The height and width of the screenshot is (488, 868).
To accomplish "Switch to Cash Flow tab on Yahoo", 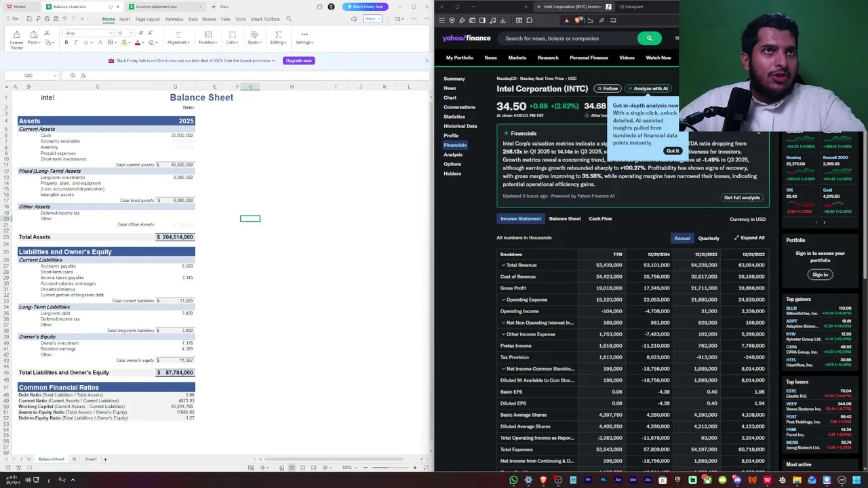I will [x=600, y=219].
